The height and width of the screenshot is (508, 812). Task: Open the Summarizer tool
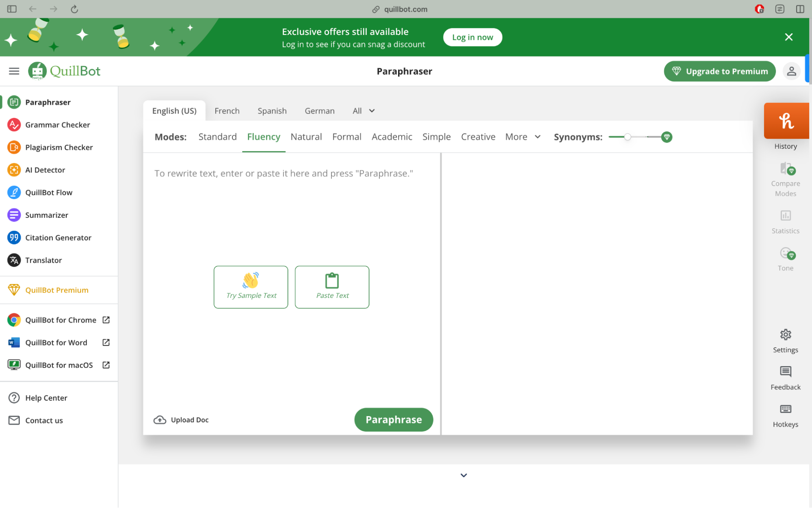(38, 215)
